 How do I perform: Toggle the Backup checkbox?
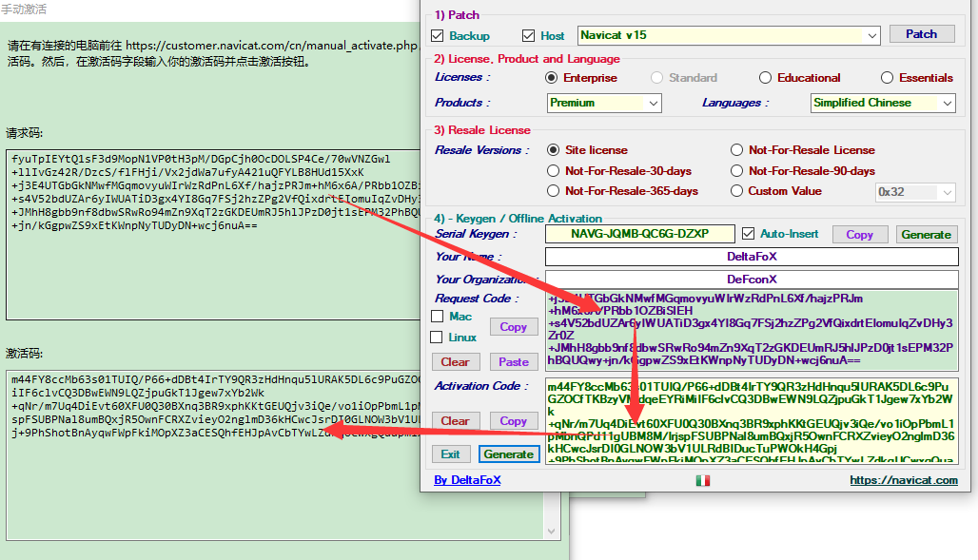[x=438, y=35]
